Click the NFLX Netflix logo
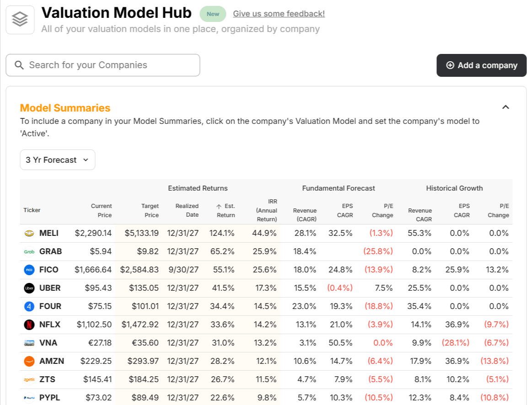Screen dimensions: 532x405 pos(29,325)
